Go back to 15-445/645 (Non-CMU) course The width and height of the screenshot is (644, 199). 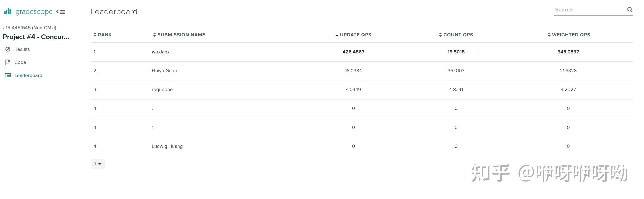(x=30, y=27)
